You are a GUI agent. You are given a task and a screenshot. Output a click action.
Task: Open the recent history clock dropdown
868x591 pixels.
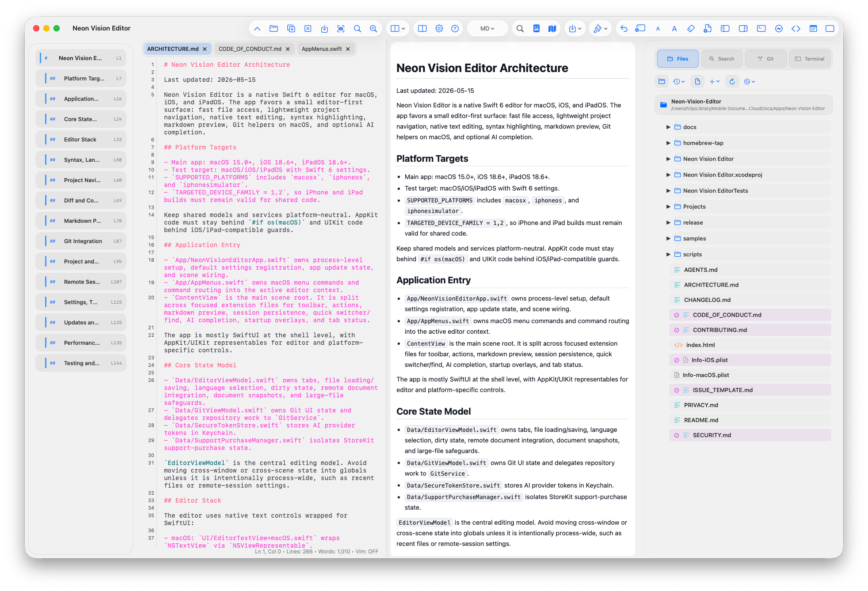click(679, 82)
